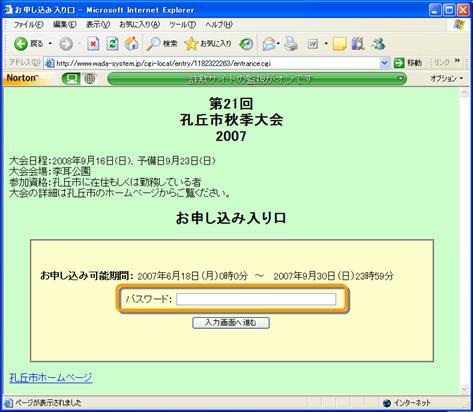The width and height of the screenshot is (473, 412).
Task: Expand the address bar URL dropdown
Action: click(x=384, y=63)
